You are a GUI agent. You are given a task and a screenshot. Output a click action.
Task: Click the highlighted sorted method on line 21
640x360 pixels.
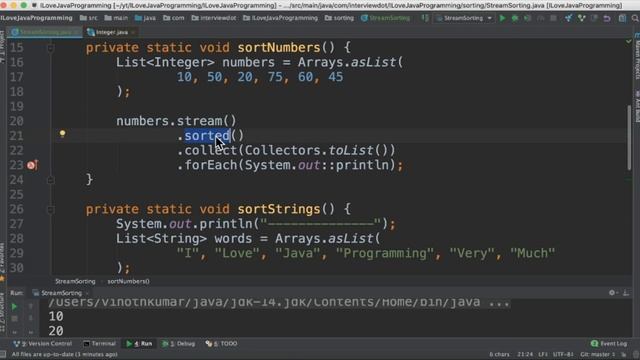[x=207, y=136]
